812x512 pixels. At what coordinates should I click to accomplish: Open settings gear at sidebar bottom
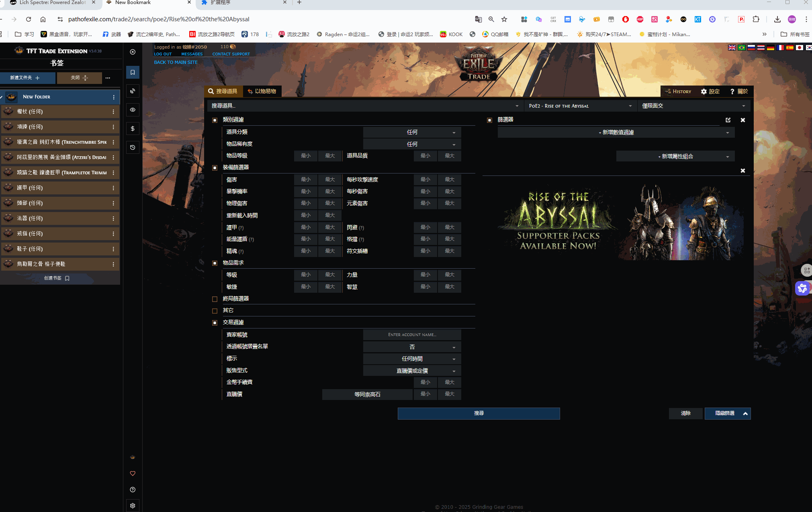tap(133, 506)
